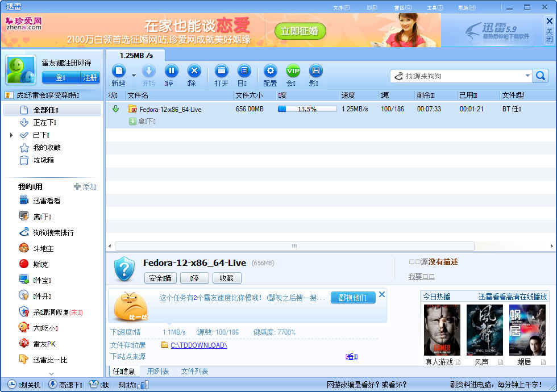The height and width of the screenshot is (392, 557).
Task: Click the film strip video toolbar icon
Action: pyautogui.click(x=316, y=71)
